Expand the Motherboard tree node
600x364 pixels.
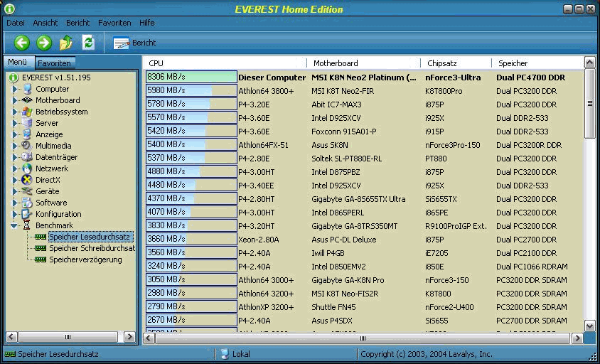pos(15,100)
